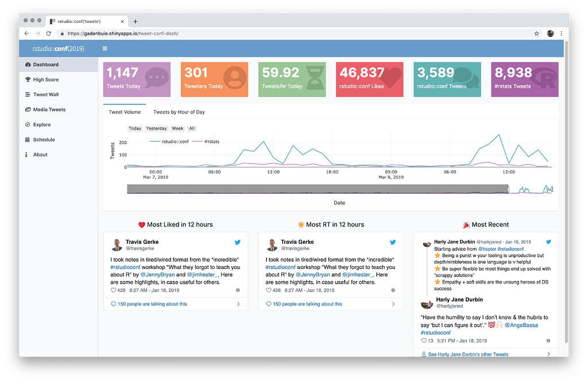
Task: Open Media Tweets via its picture icon
Action: pos(29,110)
